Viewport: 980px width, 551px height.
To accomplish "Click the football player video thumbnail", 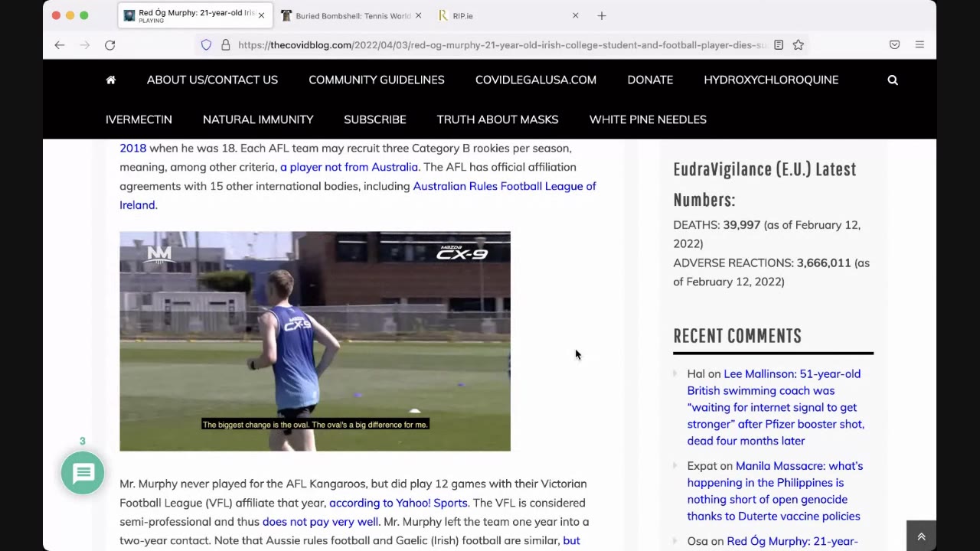I will tap(315, 341).
